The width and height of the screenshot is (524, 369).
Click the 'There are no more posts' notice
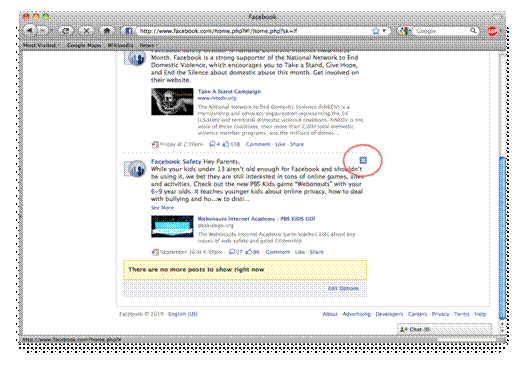(x=245, y=270)
